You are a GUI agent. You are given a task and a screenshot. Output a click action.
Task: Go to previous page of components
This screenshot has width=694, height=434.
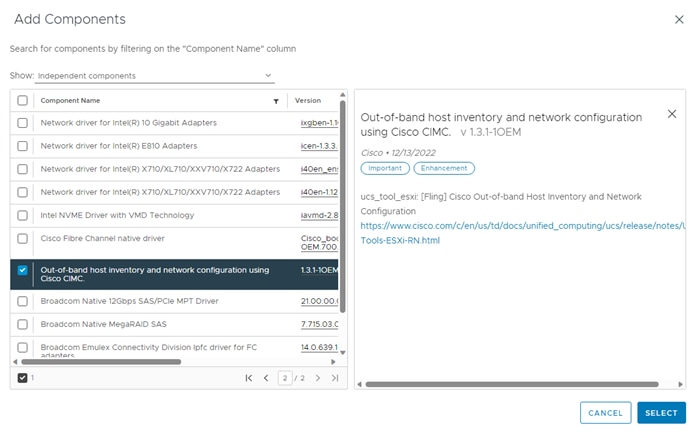pyautogui.click(x=266, y=378)
